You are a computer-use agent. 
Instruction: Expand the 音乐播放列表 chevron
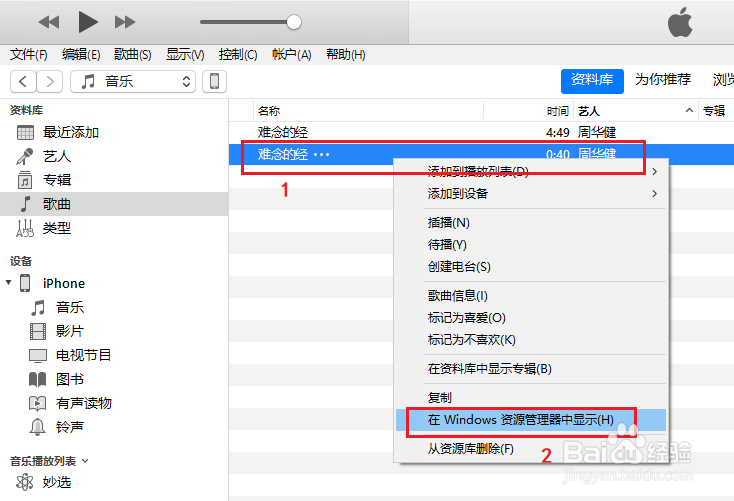click(x=85, y=461)
